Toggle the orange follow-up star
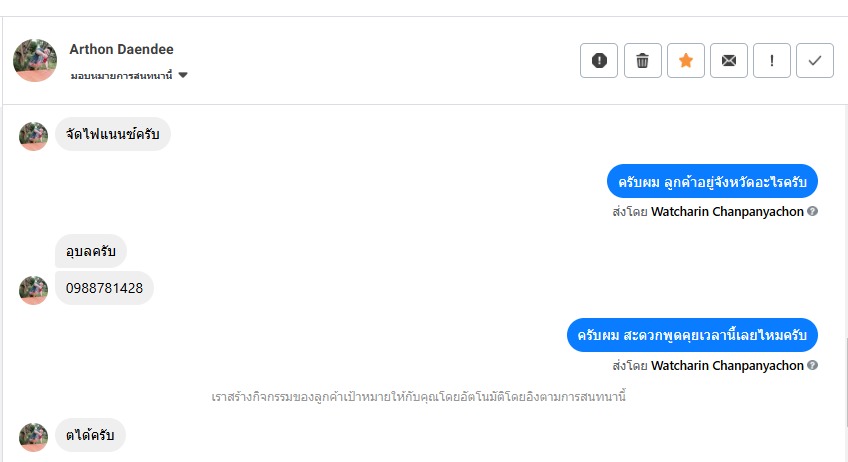Image resolution: width=848 pixels, height=462 pixels. pyautogui.click(x=686, y=61)
